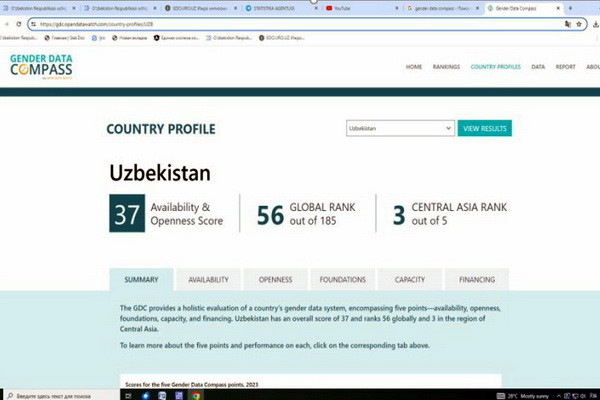Image resolution: width=600 pixels, height=400 pixels.
Task: Click the 56 global rank number
Action: (x=270, y=214)
